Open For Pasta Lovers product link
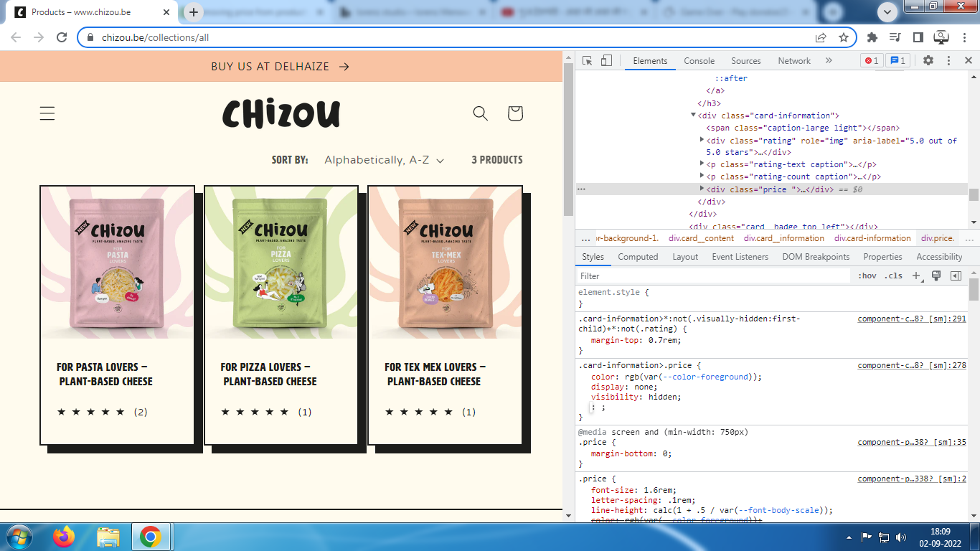Screen dimensions: 980x551 tap(105, 374)
